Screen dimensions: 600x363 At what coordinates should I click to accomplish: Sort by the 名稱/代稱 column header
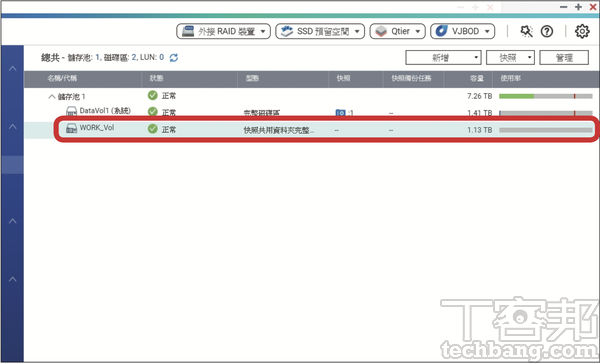click(62, 78)
